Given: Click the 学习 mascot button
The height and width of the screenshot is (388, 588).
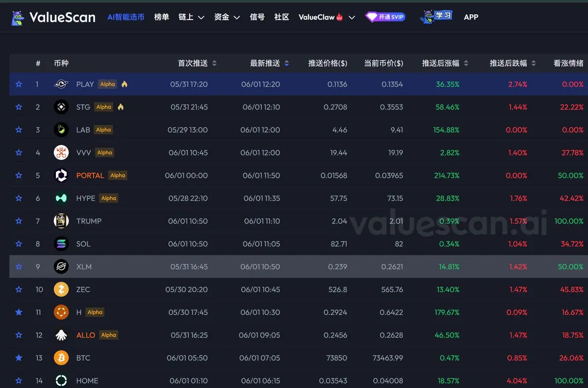Looking at the screenshot, I should click(x=436, y=17).
